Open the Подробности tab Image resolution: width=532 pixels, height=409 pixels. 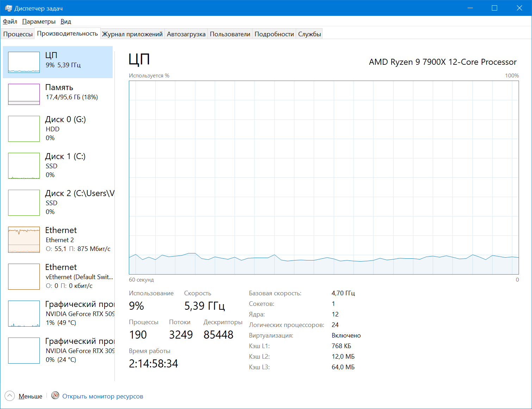point(274,34)
